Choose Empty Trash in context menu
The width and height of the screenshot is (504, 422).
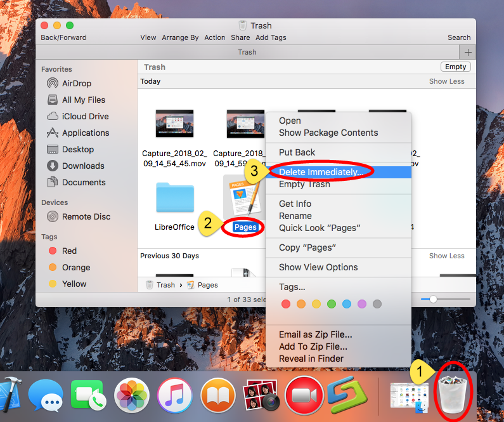point(304,184)
